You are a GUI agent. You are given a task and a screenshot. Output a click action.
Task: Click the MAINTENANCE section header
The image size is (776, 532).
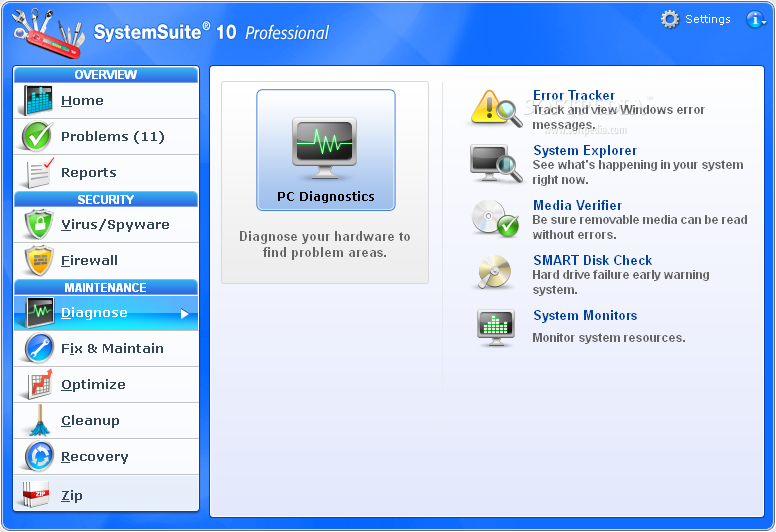tap(106, 288)
